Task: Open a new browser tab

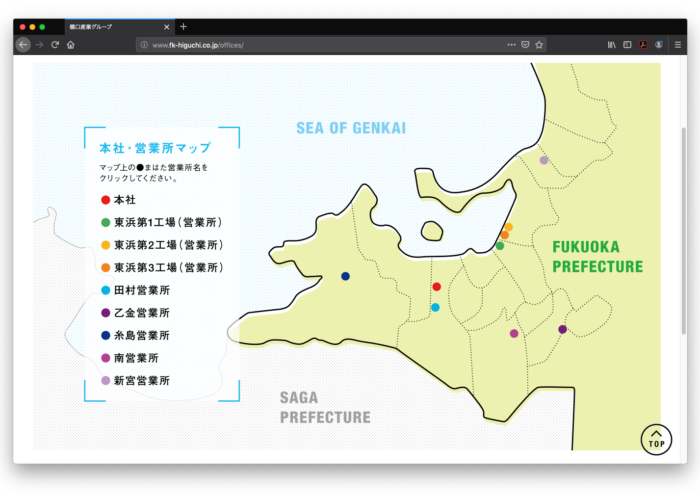Action: [x=183, y=27]
